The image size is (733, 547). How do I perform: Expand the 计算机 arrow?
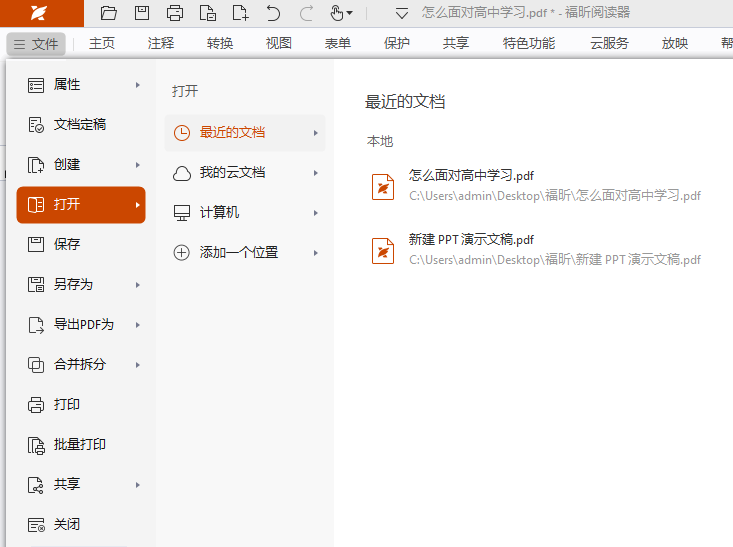pyautogui.click(x=316, y=213)
